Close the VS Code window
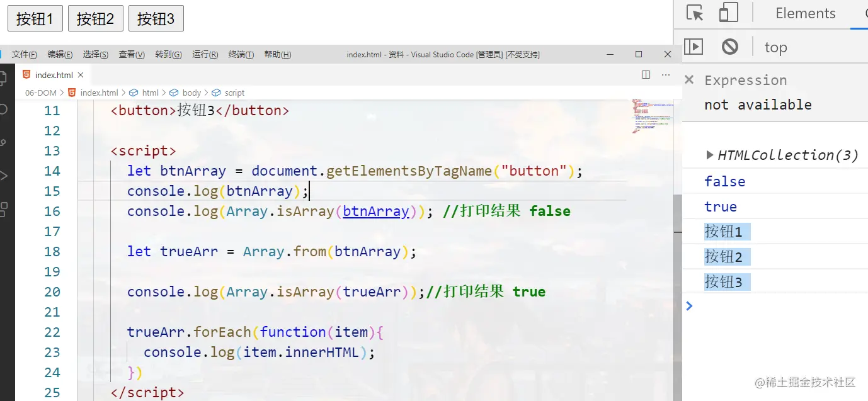The height and width of the screenshot is (401, 868). click(668, 54)
